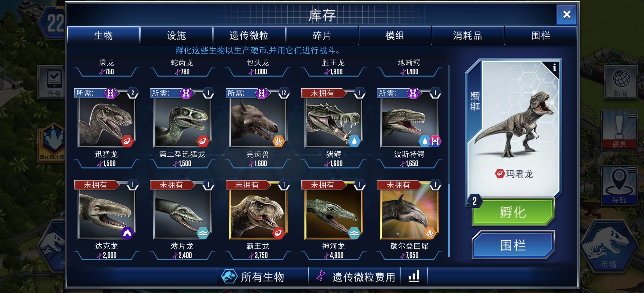Click the bar chart sort icon
644x293 pixels.
pos(414,276)
